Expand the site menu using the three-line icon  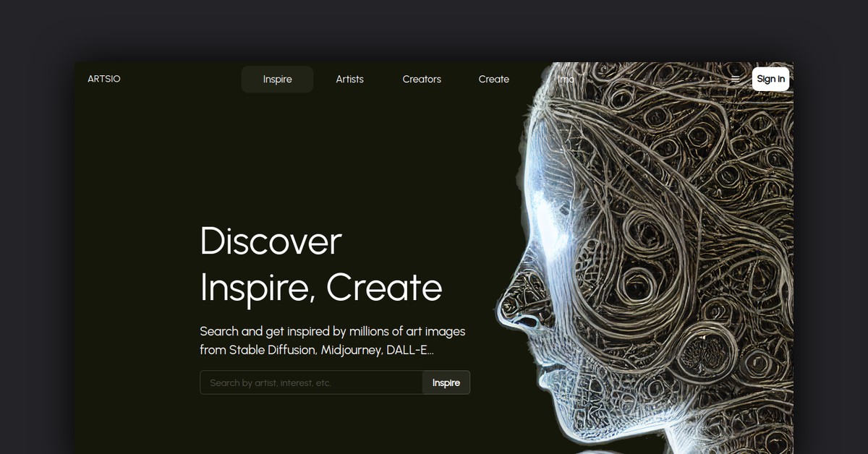tap(736, 79)
